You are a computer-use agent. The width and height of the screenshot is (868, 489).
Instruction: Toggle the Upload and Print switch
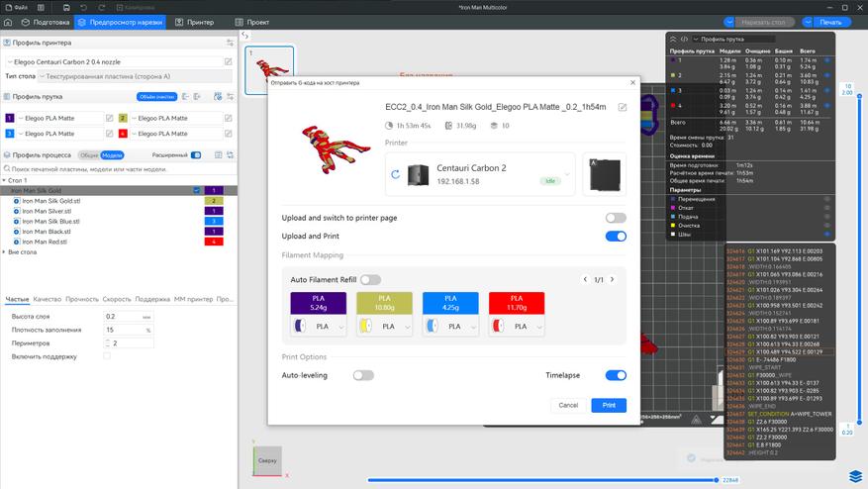tap(616, 237)
